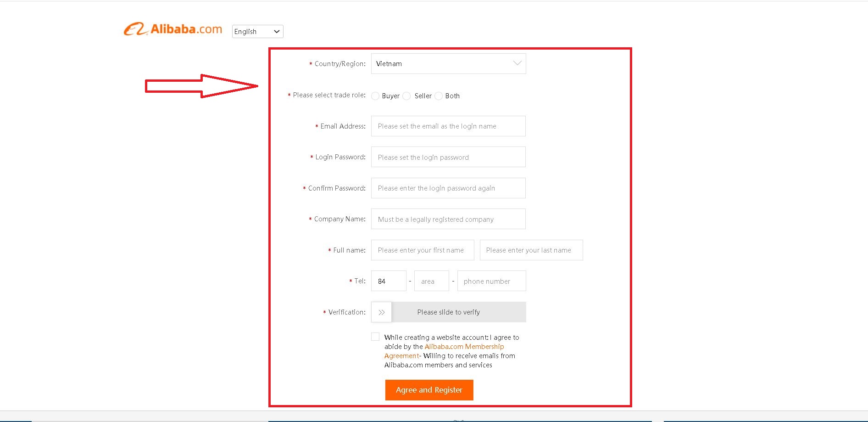Click the chevron arrow in Country/Region field

[x=517, y=63]
